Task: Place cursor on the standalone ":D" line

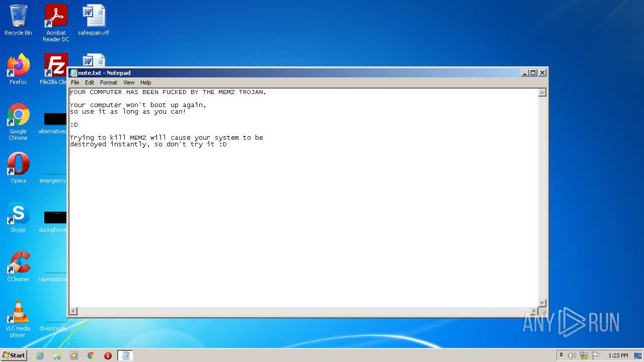Action: pos(74,125)
